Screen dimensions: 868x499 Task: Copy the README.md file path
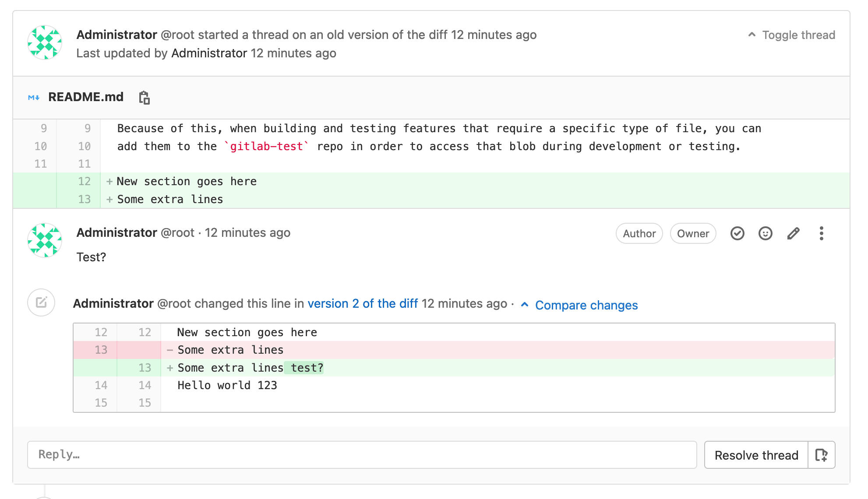144,97
